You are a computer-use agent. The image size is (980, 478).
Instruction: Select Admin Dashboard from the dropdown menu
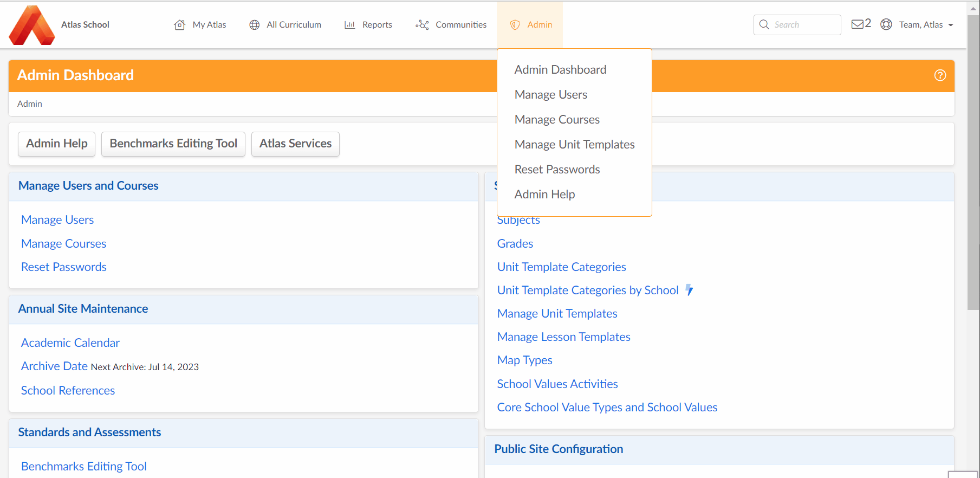tap(560, 70)
